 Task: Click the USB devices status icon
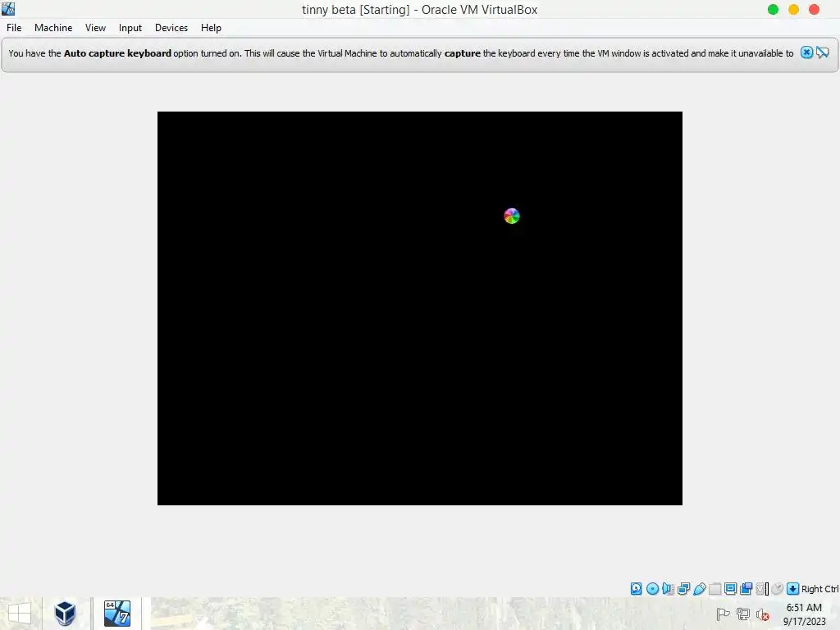pos(699,589)
